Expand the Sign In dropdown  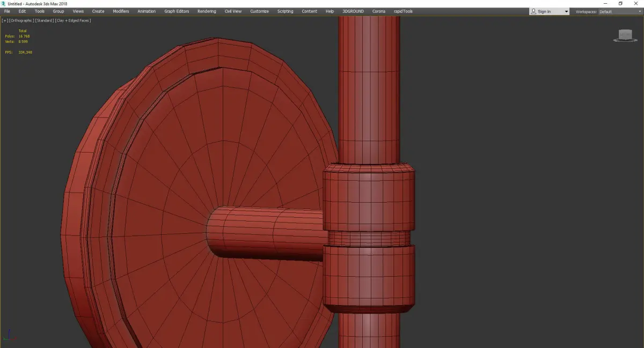tap(566, 11)
